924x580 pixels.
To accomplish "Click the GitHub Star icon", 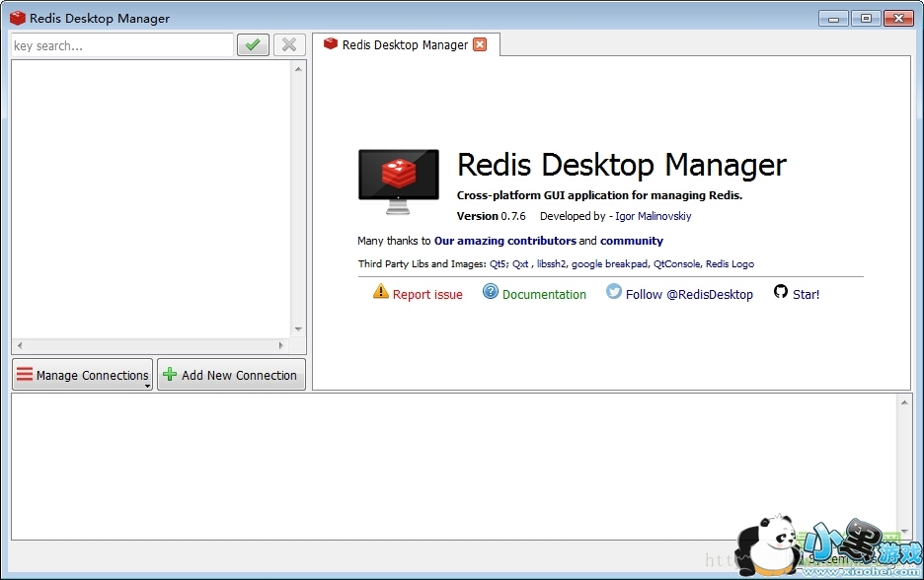I will (781, 292).
